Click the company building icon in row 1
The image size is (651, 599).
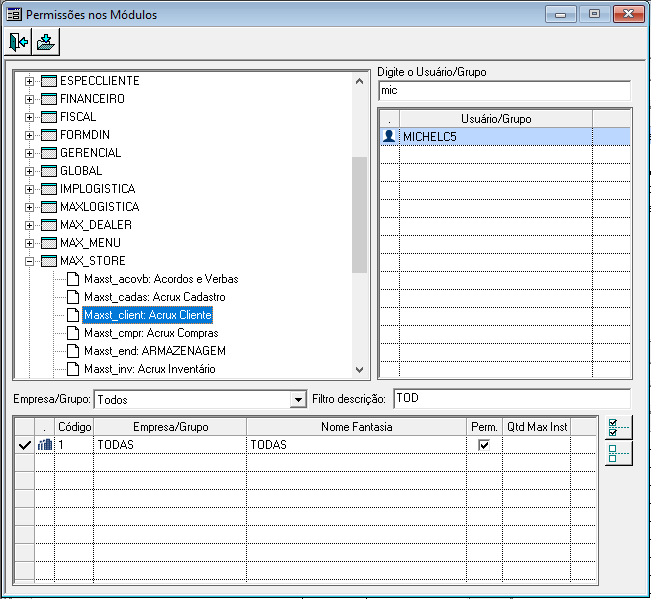click(45, 445)
